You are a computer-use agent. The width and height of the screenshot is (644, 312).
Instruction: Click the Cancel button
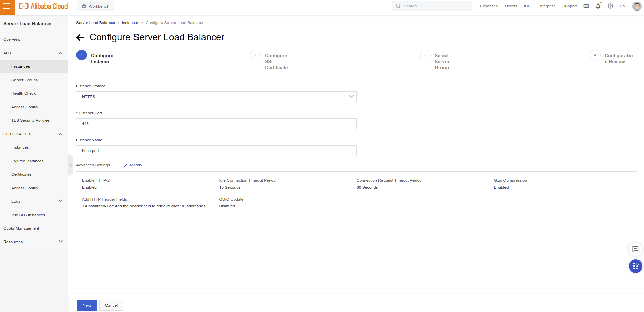point(111,305)
